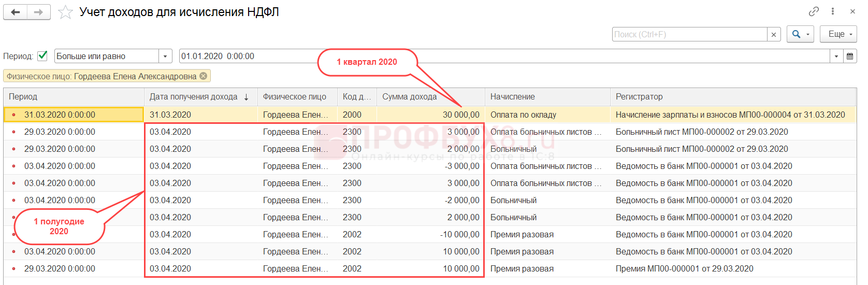Add form to favorites with star icon

click(x=65, y=12)
